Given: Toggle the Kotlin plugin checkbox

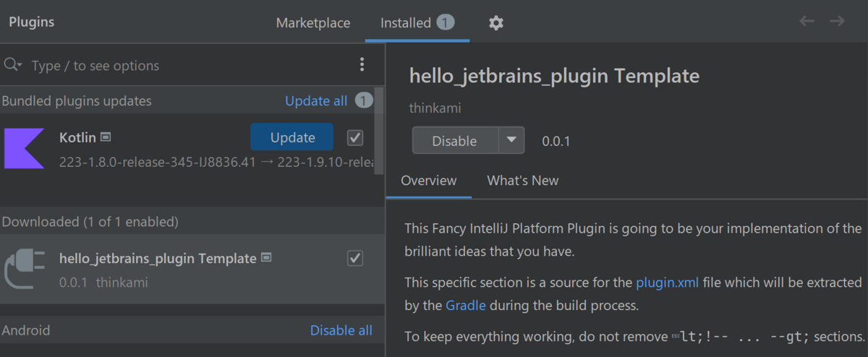Looking at the screenshot, I should coord(355,137).
